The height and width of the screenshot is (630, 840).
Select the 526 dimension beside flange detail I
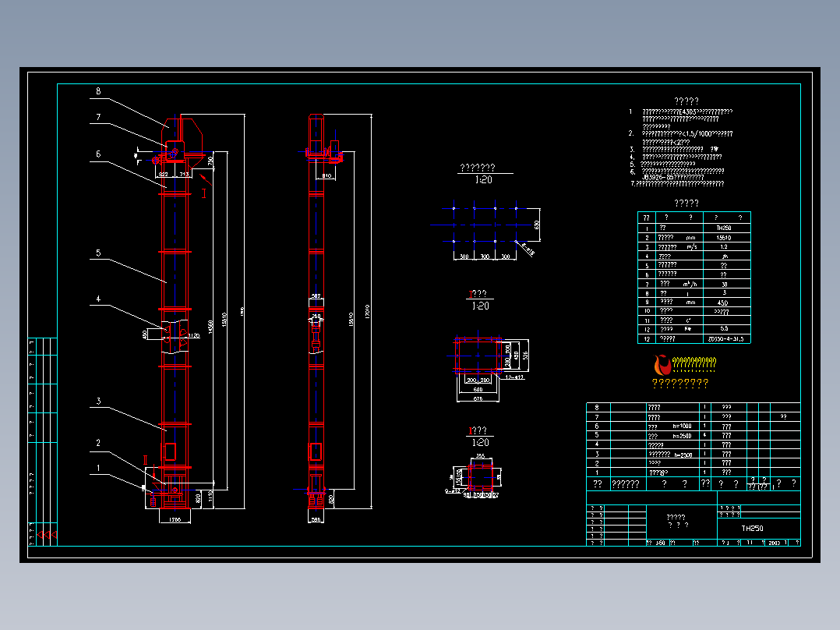(525, 355)
